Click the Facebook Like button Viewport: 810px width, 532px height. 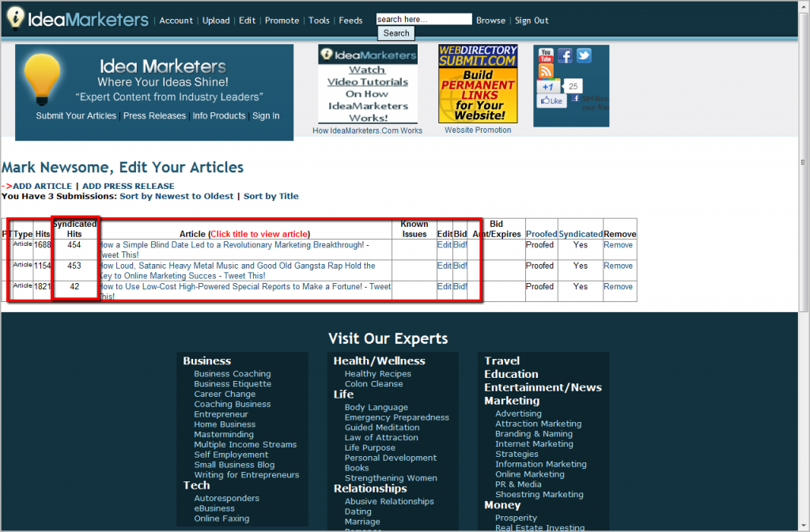click(551, 100)
